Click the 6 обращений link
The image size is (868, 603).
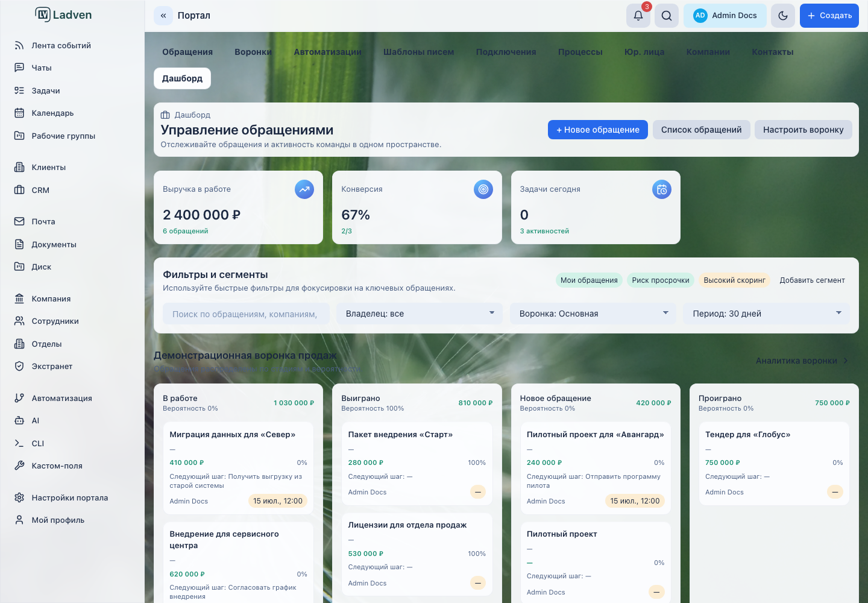(185, 231)
